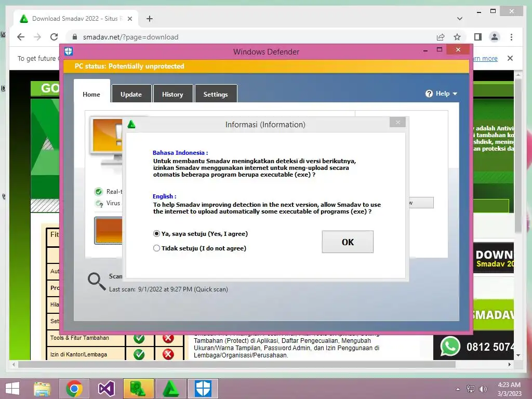Open the yellow-green app taskbar icon

coord(138,389)
